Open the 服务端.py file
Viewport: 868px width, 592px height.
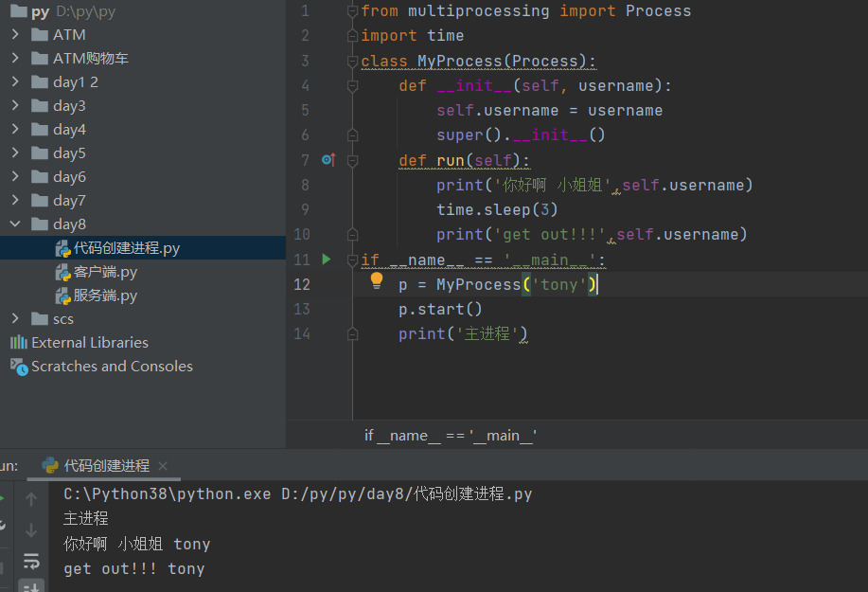105,296
